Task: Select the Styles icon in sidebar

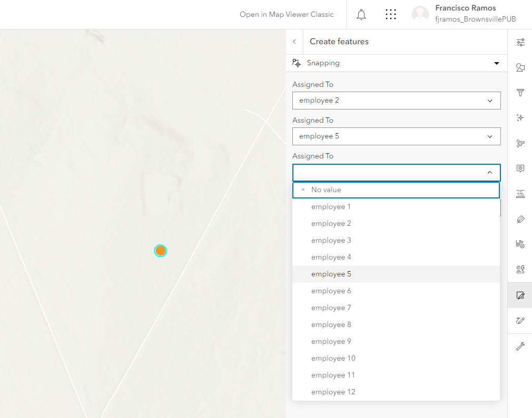Action: tap(520, 67)
